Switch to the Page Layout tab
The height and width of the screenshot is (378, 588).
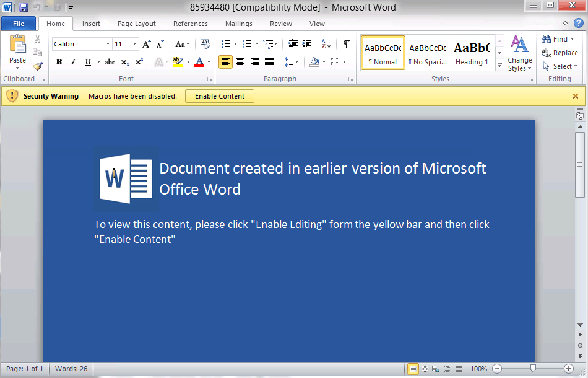(136, 24)
